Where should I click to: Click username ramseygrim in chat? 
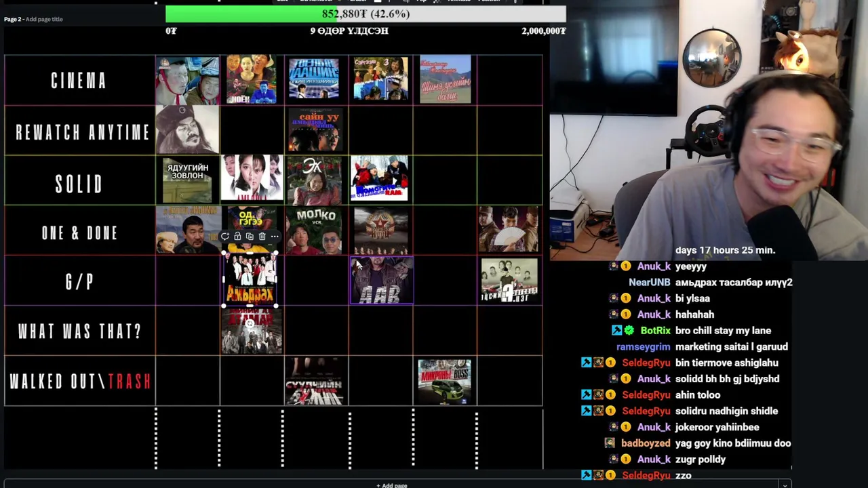[643, 346]
